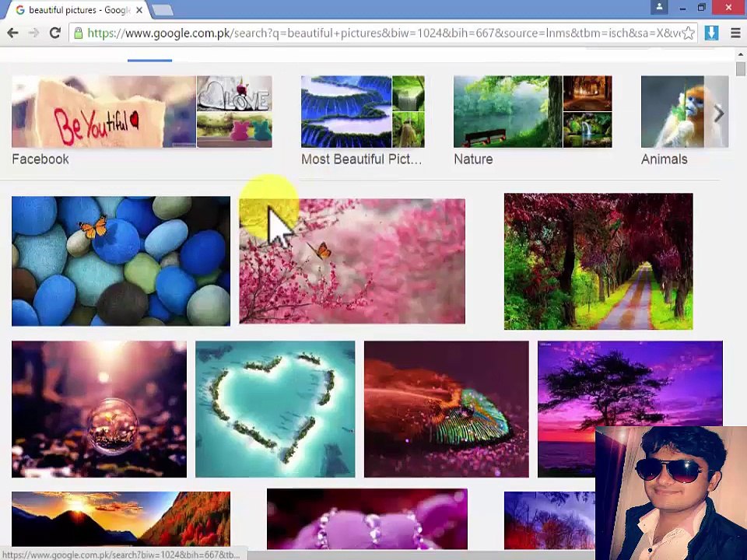Screen dimensions: 747x560
Task: Open the small waterfall pond thumbnail in Nature
Action: 587,130
